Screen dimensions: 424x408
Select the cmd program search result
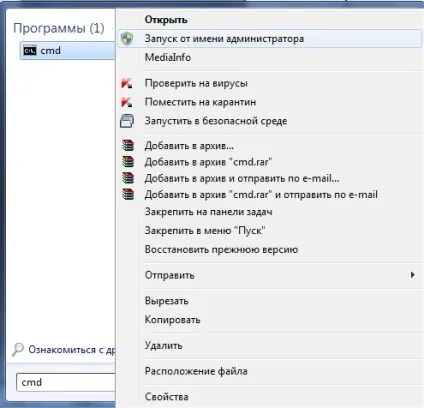(x=68, y=51)
